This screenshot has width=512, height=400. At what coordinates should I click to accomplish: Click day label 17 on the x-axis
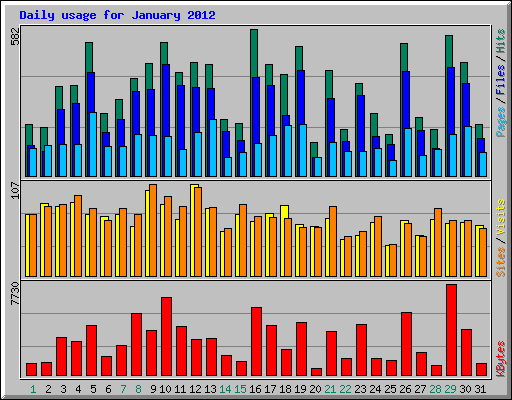pyautogui.click(x=270, y=389)
